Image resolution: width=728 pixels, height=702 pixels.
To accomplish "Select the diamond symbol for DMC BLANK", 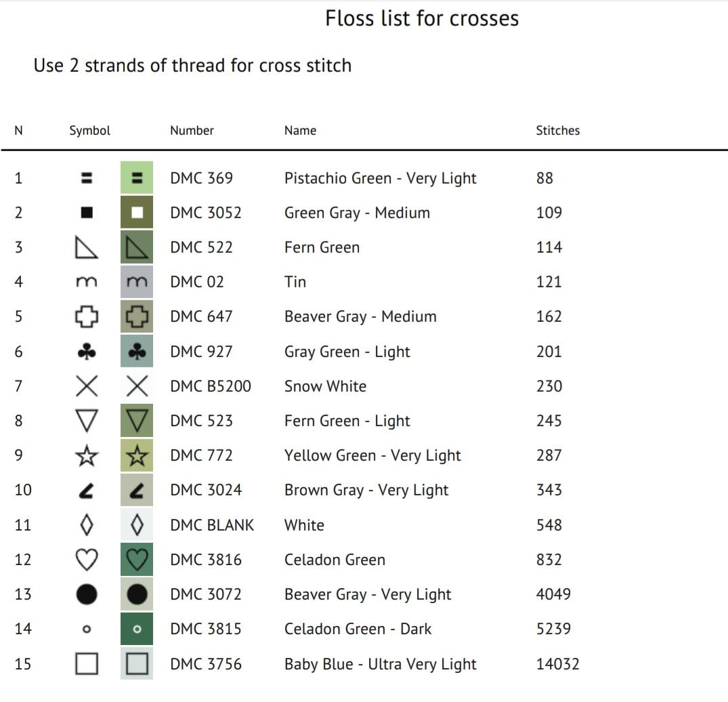I will point(87,525).
